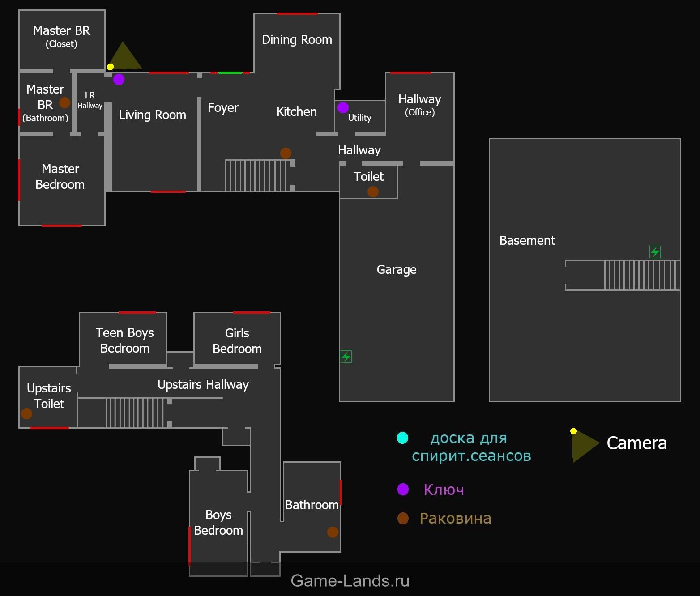Click the Upstairs Hallway staircase
The image size is (700, 596).
(x=136, y=413)
